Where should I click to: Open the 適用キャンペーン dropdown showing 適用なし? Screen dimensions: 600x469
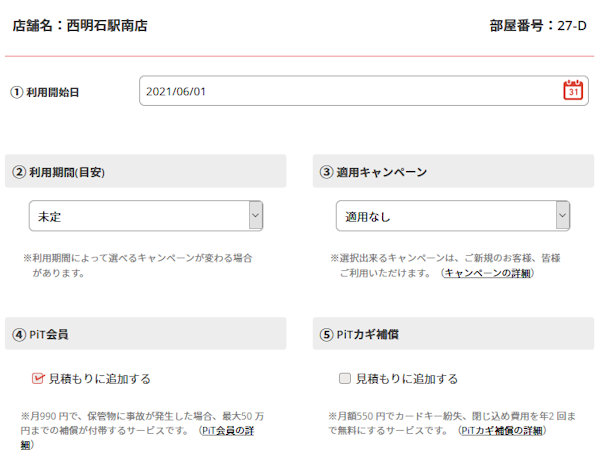pyautogui.click(x=453, y=216)
